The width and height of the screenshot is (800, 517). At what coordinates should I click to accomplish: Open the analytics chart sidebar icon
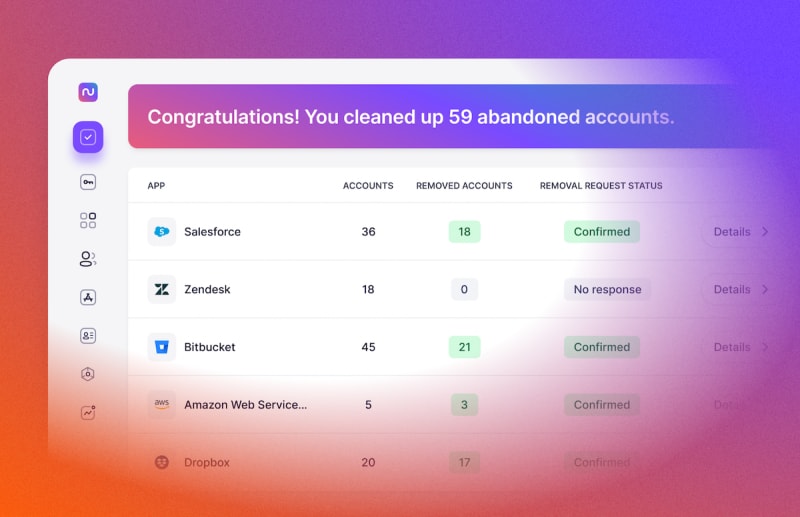point(88,412)
